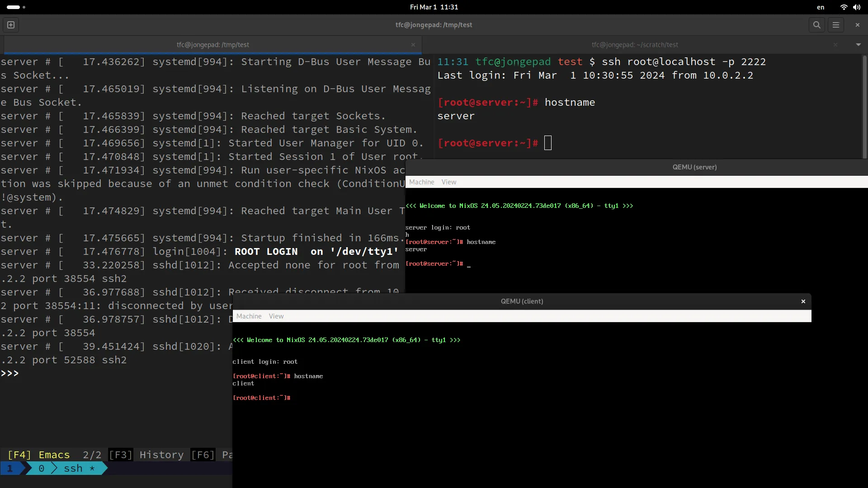Switch to the tfc@jongepad: ~/scratch/test tab
Screen dimensions: 868x488
(x=634, y=45)
